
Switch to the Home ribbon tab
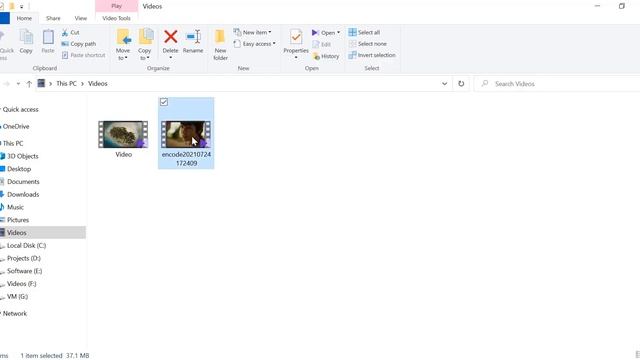click(24, 18)
